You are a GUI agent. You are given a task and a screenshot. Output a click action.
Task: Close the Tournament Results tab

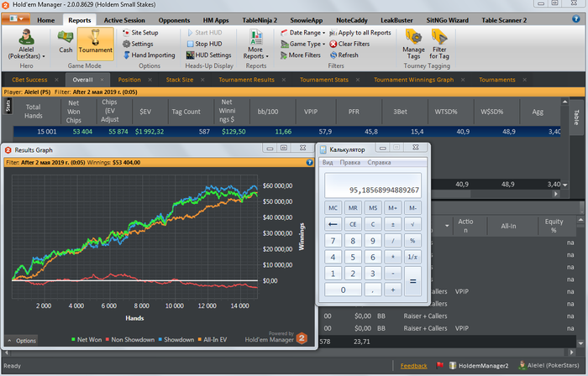(x=284, y=80)
